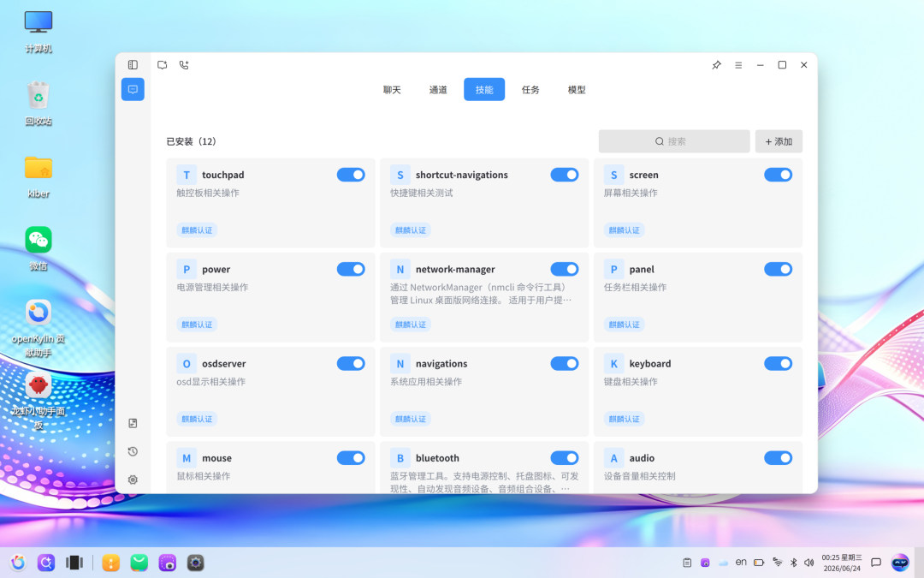Toggle the panel skill off
Viewport: 924px width, 578px height.
point(778,269)
